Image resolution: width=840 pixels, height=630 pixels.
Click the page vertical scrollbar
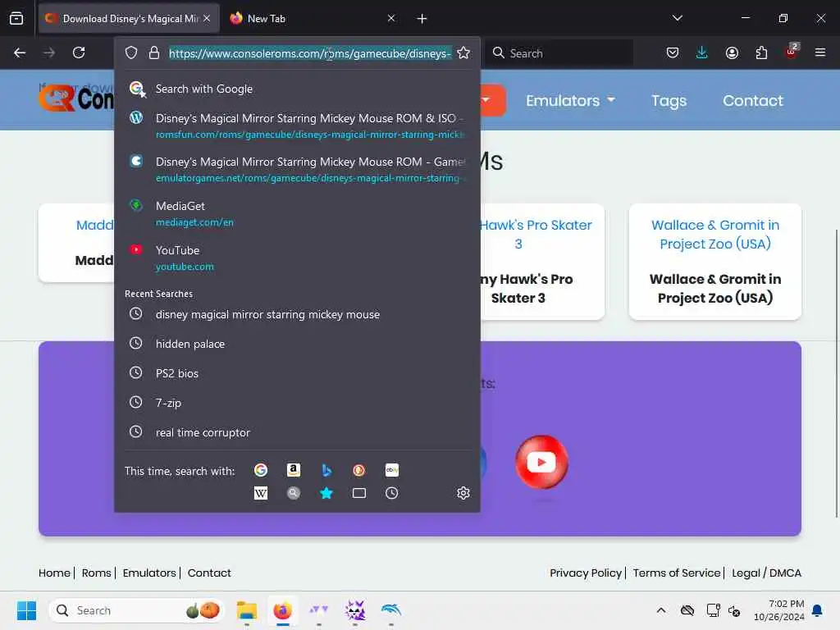tap(836, 373)
